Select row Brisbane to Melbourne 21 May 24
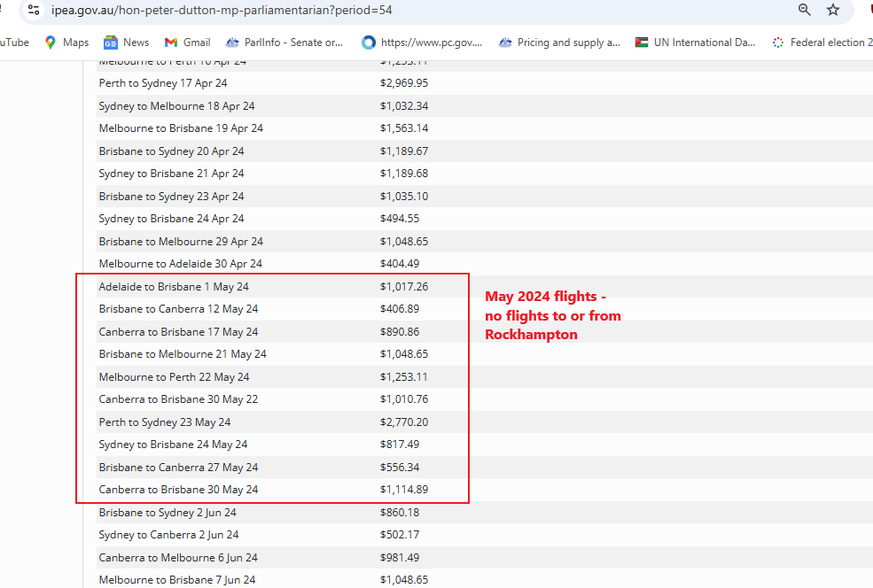The image size is (873, 588). 485,354
